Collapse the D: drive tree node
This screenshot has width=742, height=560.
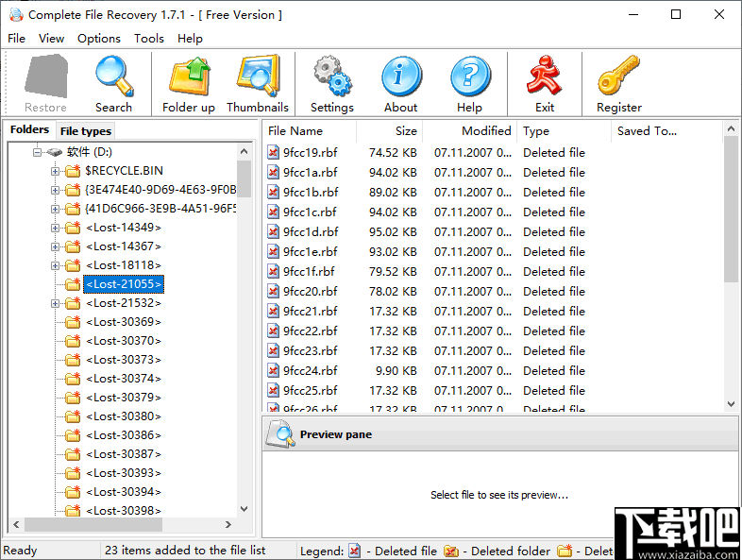37,152
